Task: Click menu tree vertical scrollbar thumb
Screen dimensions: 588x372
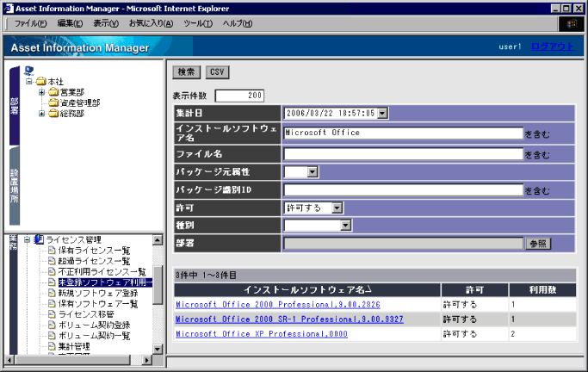Action: 158,285
